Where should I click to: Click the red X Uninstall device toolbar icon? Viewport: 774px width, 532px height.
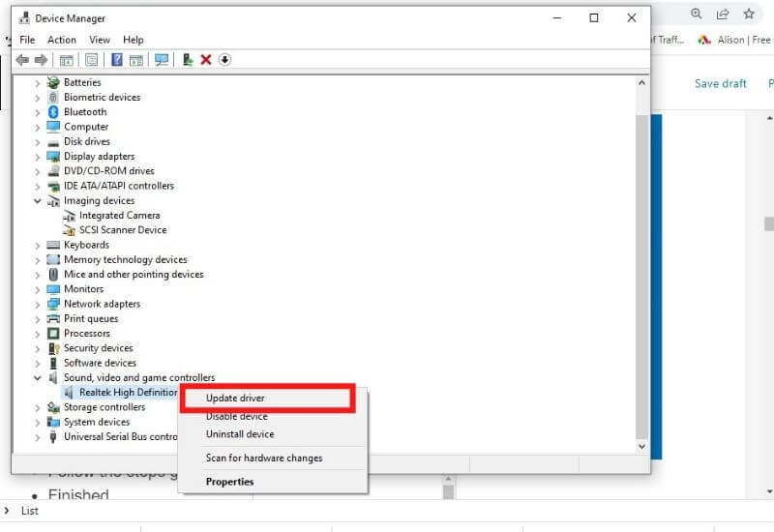206,60
